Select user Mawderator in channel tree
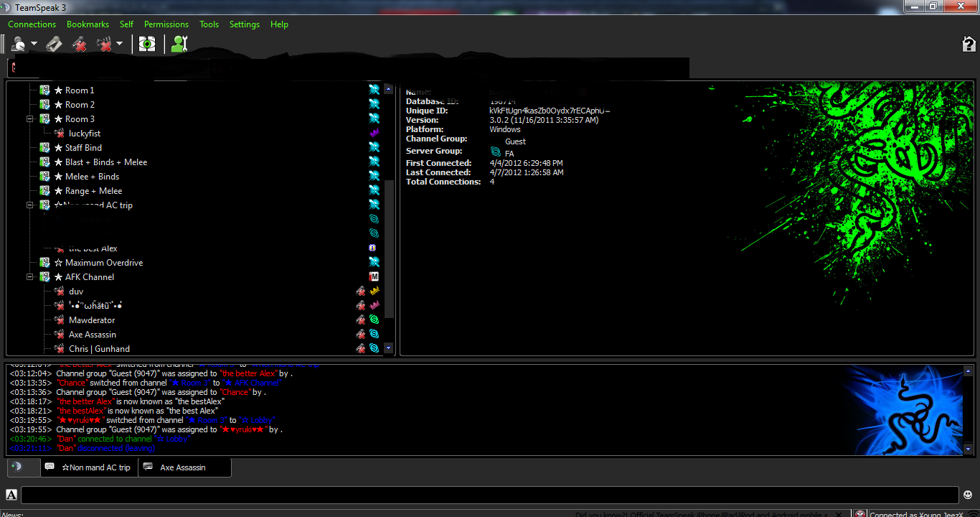This screenshot has width=980, height=517. point(92,320)
